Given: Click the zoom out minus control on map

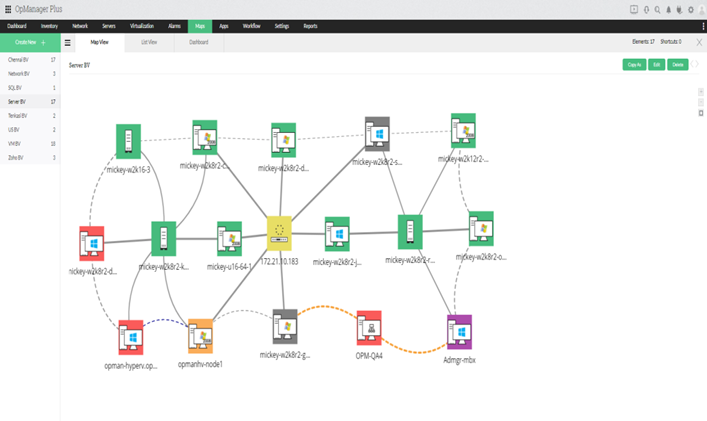Looking at the screenshot, I should [701, 102].
